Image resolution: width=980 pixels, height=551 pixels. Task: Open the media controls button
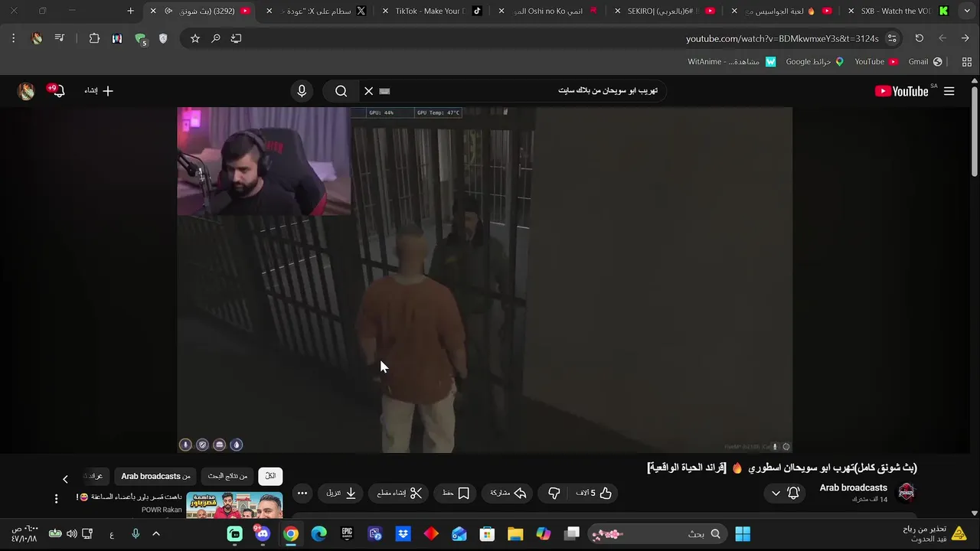[x=59, y=38]
